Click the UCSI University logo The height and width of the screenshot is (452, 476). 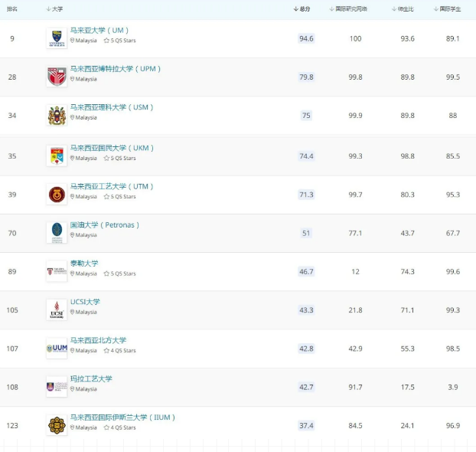[x=57, y=310]
